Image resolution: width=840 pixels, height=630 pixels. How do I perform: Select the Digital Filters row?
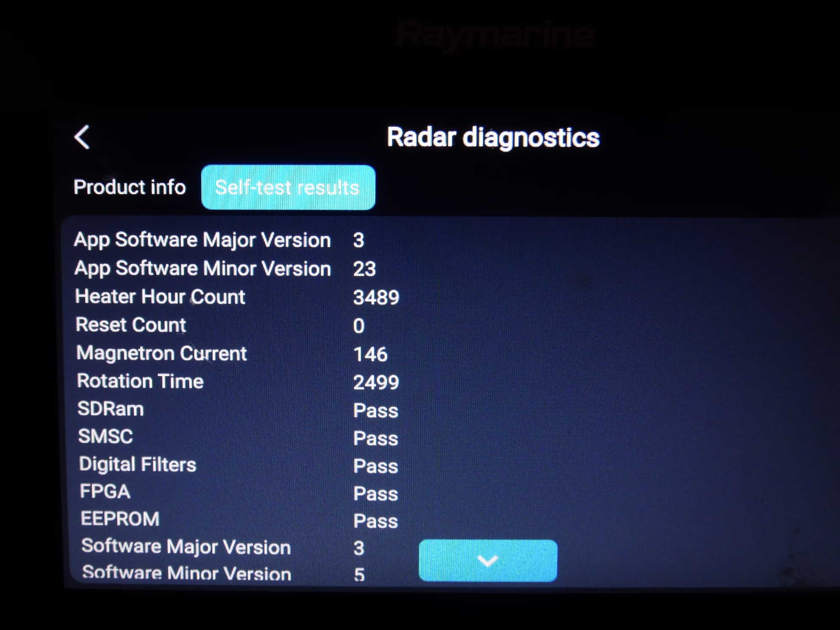(x=138, y=464)
